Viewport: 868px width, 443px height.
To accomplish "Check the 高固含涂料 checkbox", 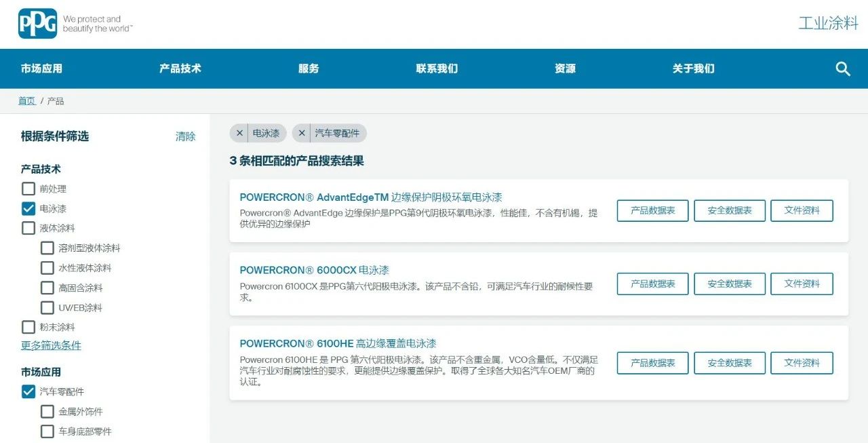I will (47, 288).
